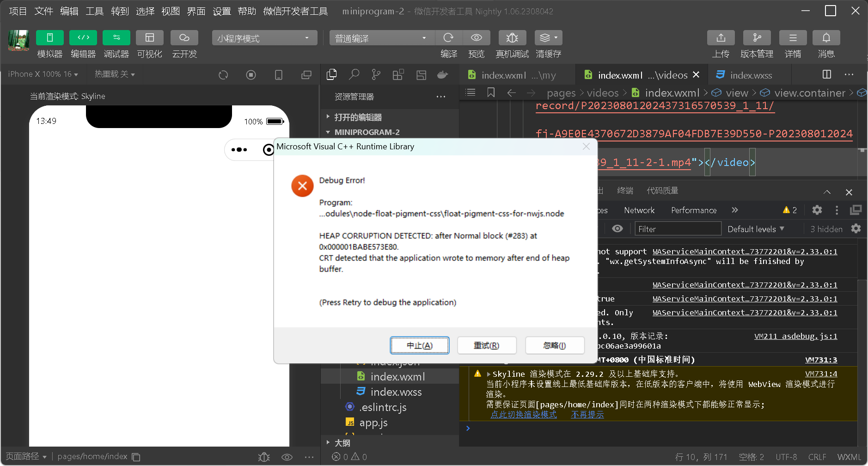Open the 文件 menu
Screen dimensions: 868x466
click(43, 11)
